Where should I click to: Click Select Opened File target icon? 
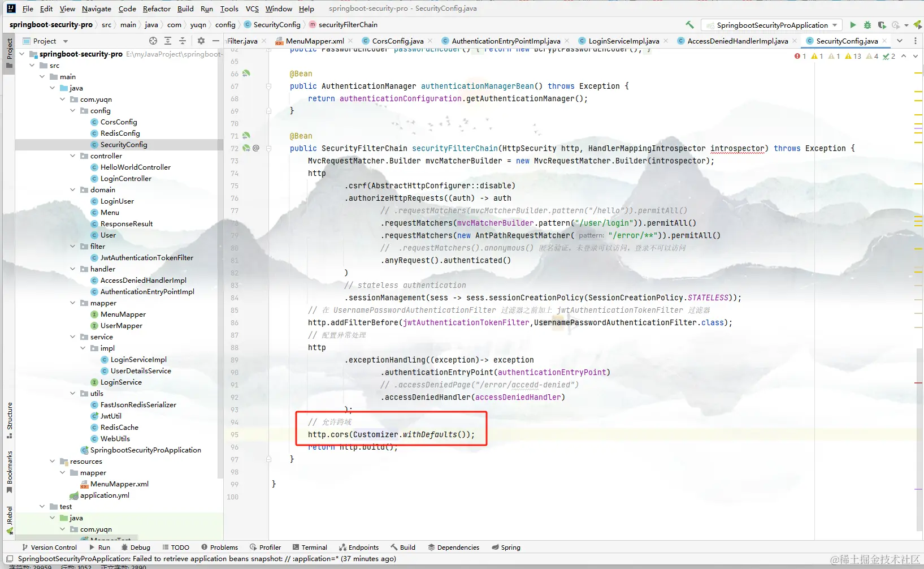pyautogui.click(x=153, y=41)
